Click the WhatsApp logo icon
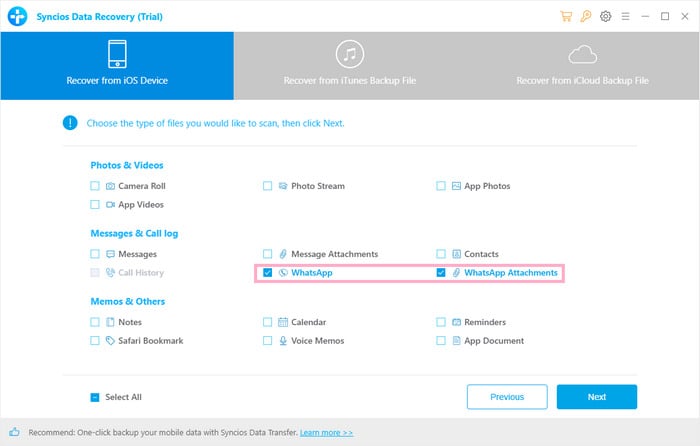Screen dimensions: 700x446 (283, 273)
